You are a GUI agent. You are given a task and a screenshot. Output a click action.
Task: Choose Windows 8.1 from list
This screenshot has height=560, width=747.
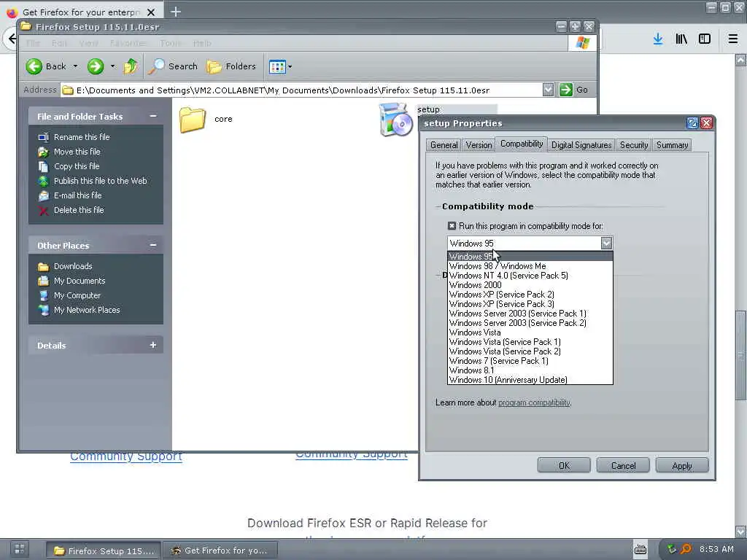pos(530,370)
